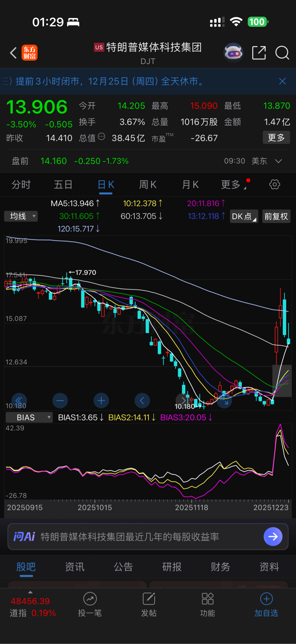The height and width of the screenshot is (644, 296).
Task: Tap the 道指 index ticker
Action: pos(33,607)
